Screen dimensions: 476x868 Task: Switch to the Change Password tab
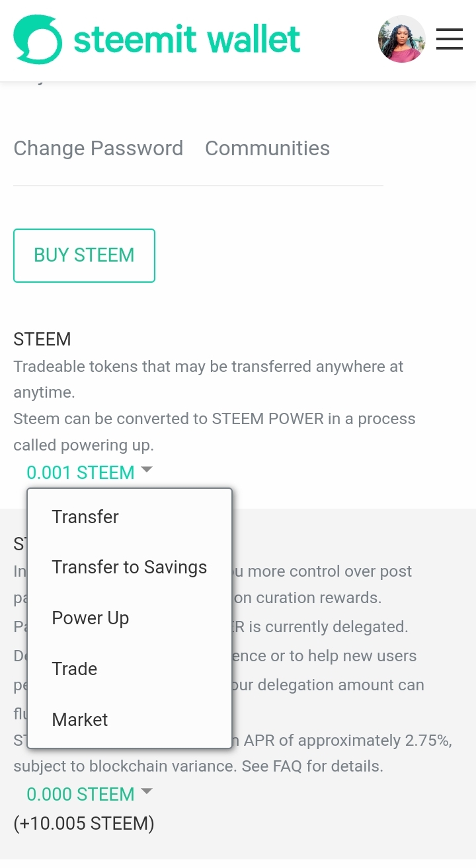(99, 148)
